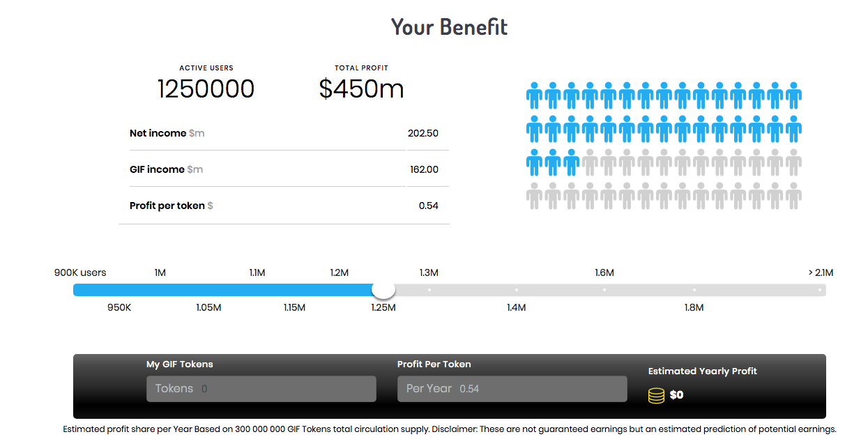Screen dimensions: 868x446
Task: Click the first gray person in third row
Action: [x=590, y=162]
